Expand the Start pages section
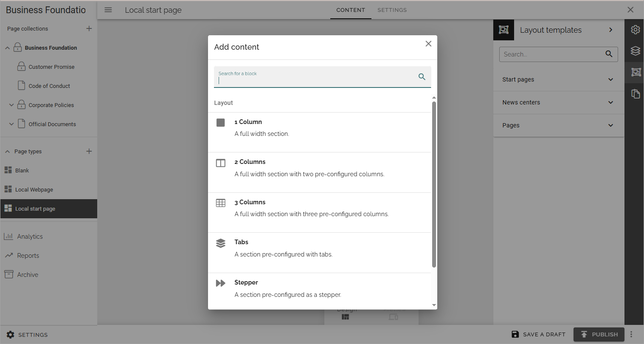 coord(559,79)
